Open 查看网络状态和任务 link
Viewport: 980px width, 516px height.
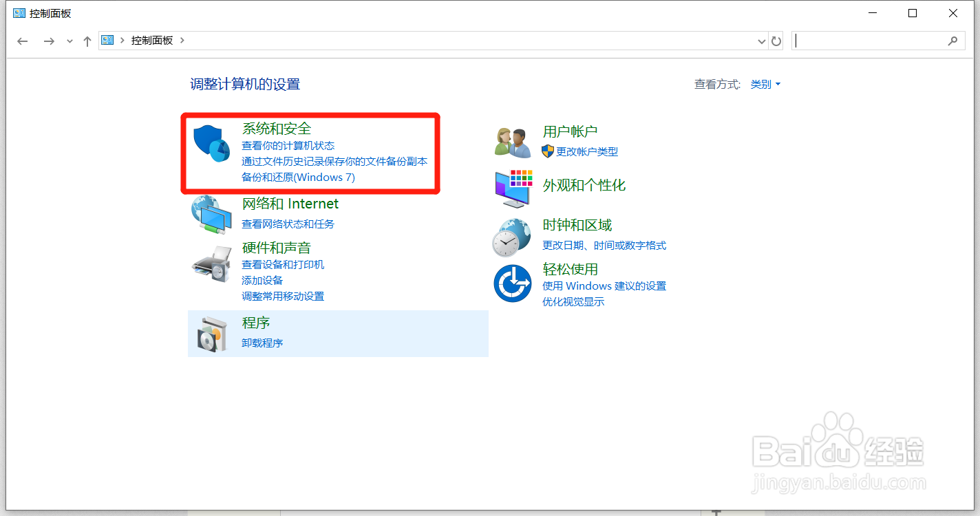288,224
